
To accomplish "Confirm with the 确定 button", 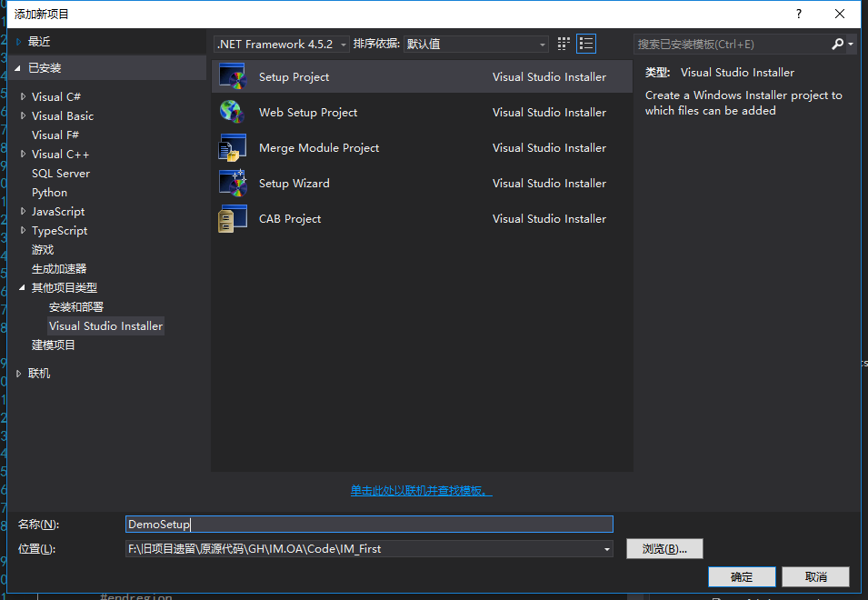I will [742, 577].
